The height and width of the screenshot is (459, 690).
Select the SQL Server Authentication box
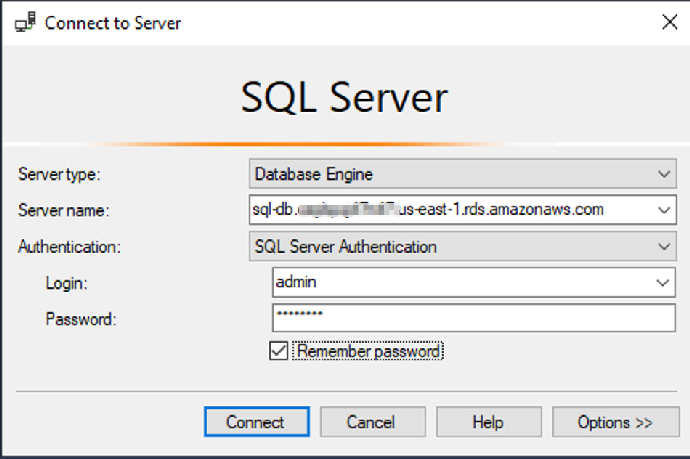450,246
